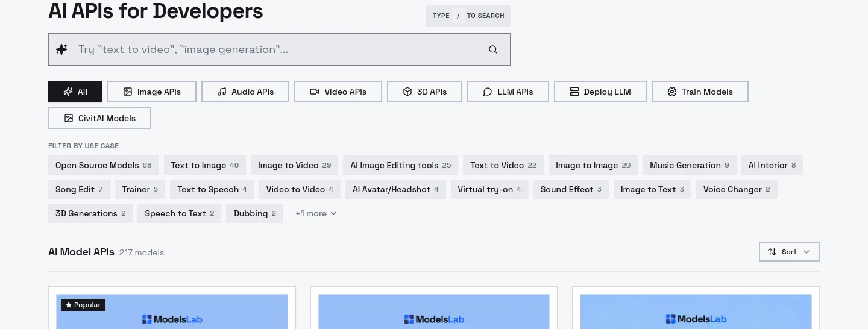The width and height of the screenshot is (868, 329).
Task: Filter by AI Interior
Action: pos(772,165)
